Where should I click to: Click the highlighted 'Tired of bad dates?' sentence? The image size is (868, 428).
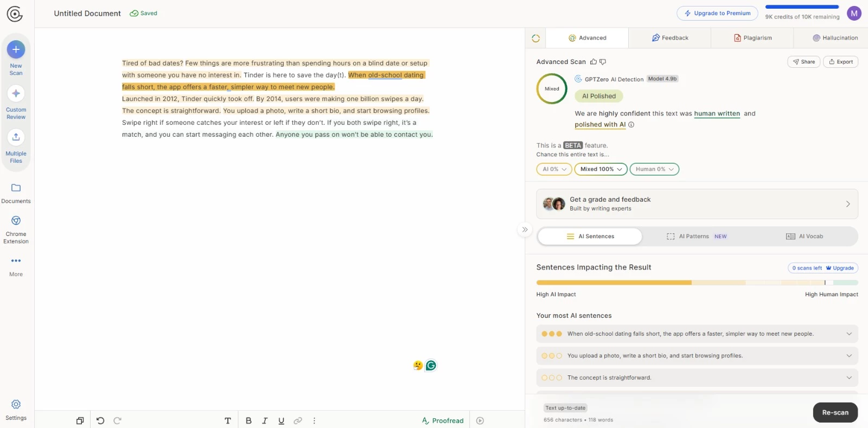(x=152, y=63)
